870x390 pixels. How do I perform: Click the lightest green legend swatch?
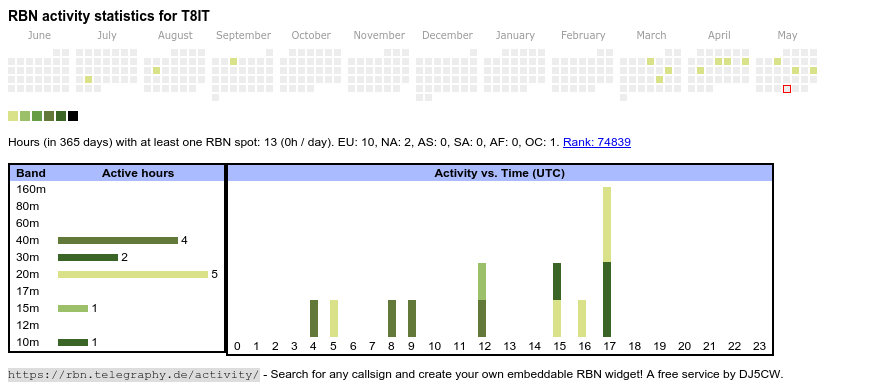pyautogui.click(x=13, y=116)
